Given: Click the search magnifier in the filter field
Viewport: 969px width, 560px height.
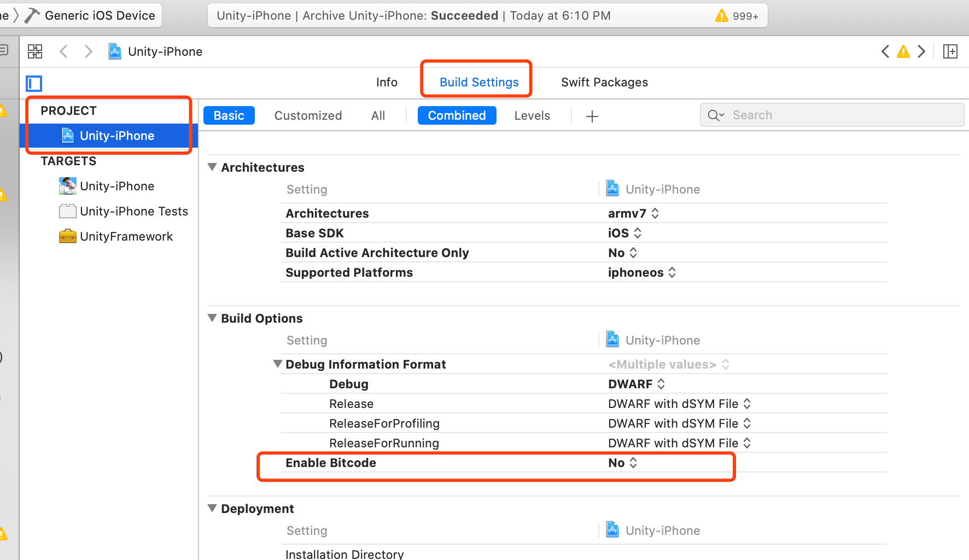Looking at the screenshot, I should (x=715, y=115).
